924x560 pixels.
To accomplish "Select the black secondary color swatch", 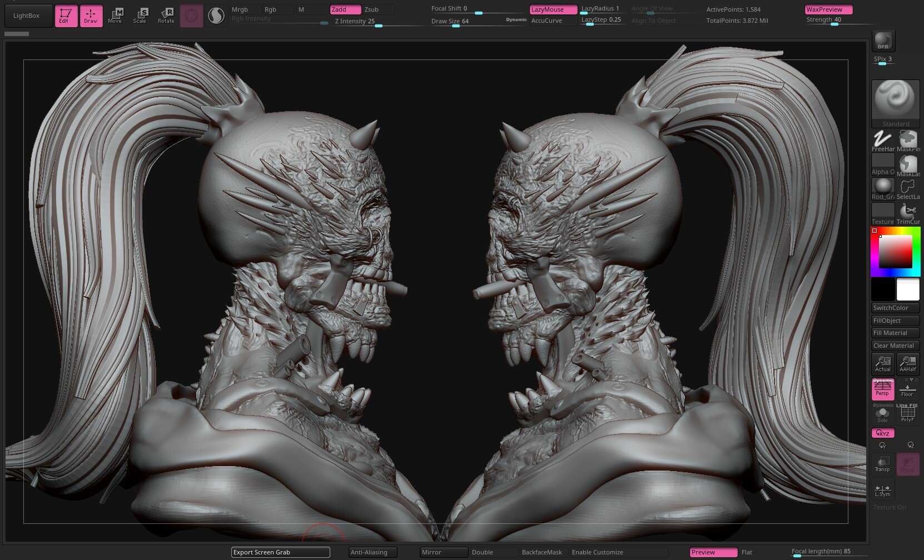I will tap(883, 289).
